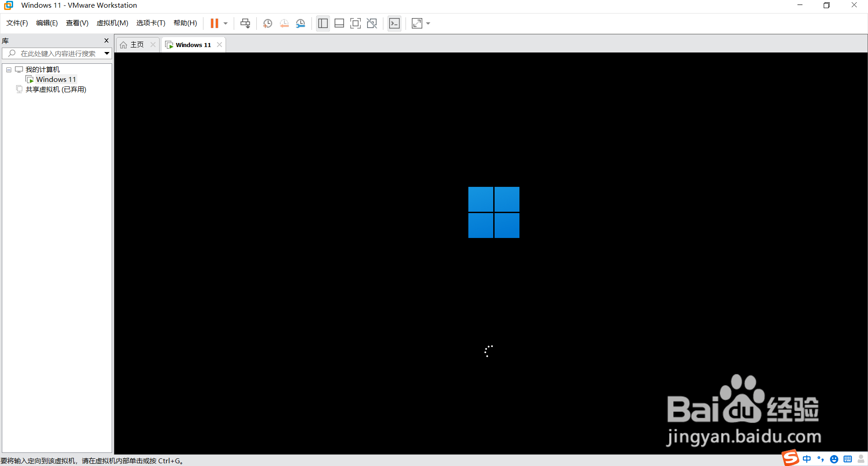Screen dimensions: 868x466
Task: Close the 主页 tab
Action: [153, 44]
